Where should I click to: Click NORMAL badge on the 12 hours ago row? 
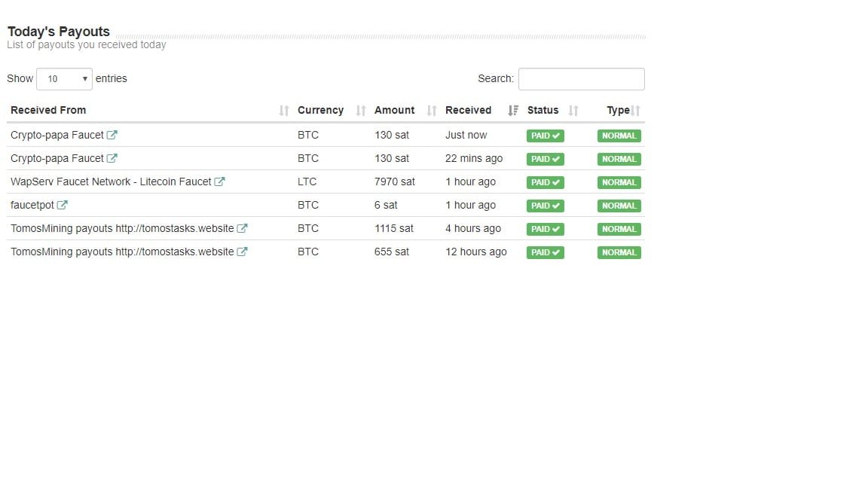(619, 252)
